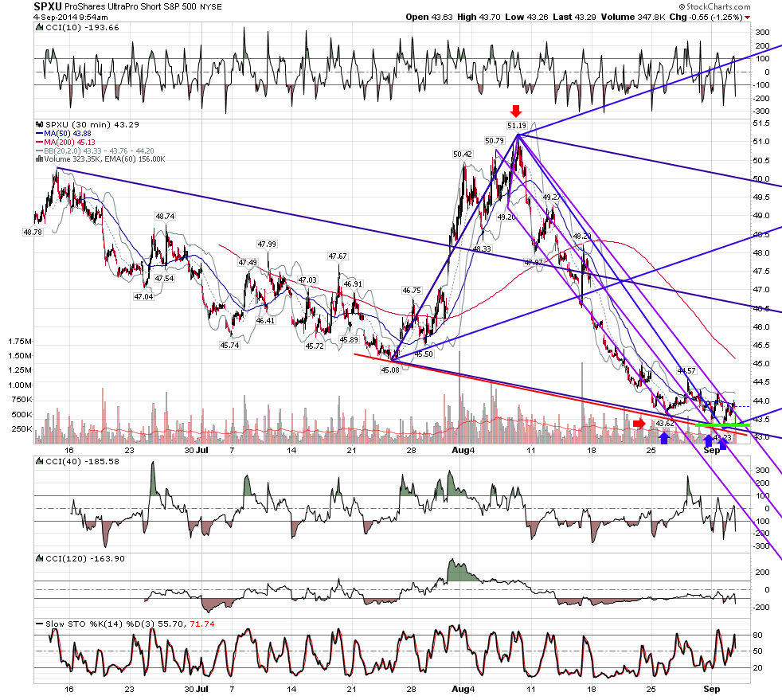
Task: Click the 43.62 price label
Action: 665,424
